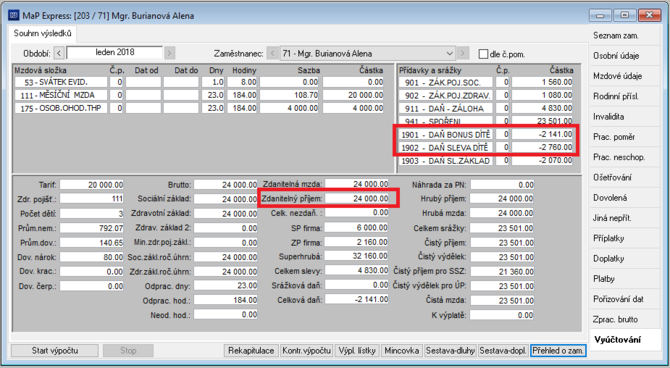Click the Sazba column header
The height and width of the screenshot is (368, 670).
click(309, 71)
